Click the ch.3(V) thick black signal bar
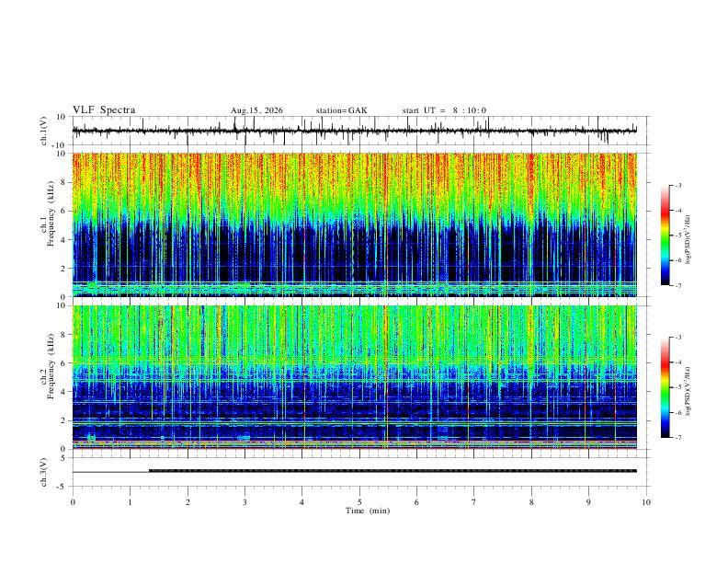This screenshot has height=563, width=728. point(392,471)
